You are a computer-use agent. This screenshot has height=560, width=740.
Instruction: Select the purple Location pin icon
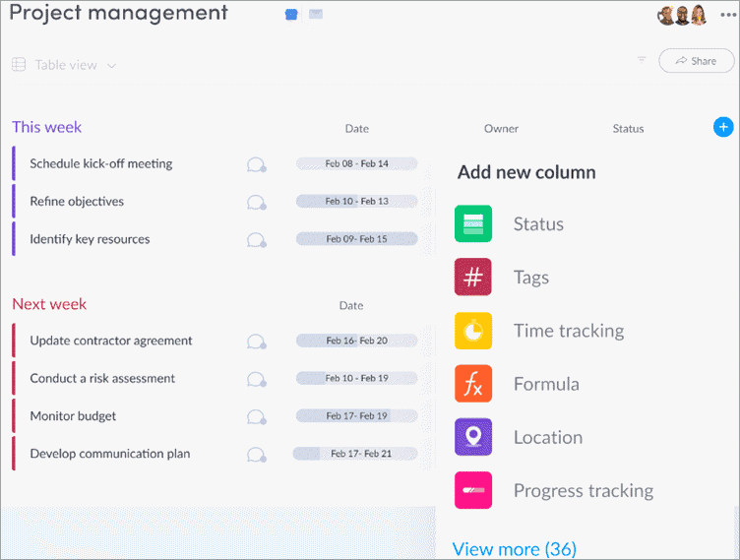click(x=473, y=437)
